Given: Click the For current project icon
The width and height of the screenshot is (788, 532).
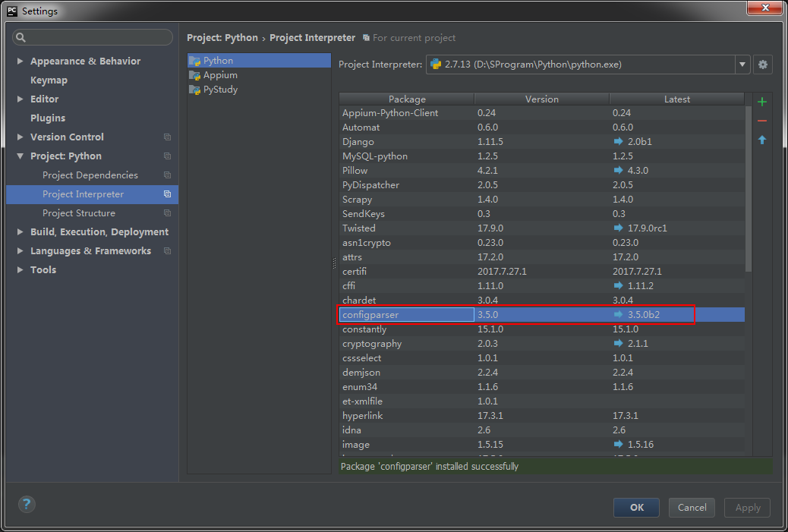Looking at the screenshot, I should (367, 38).
